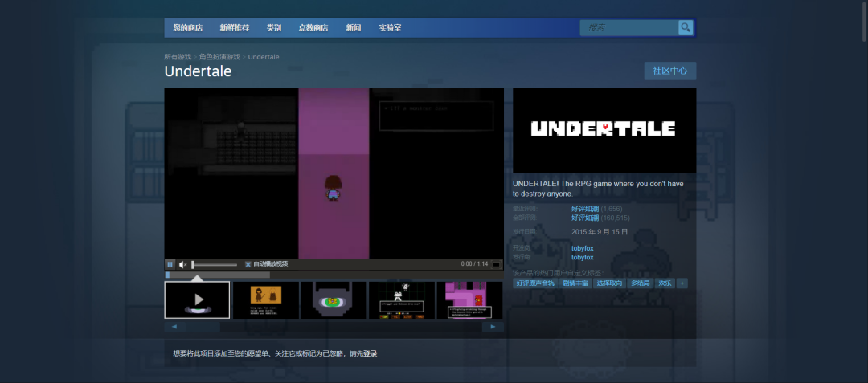Seek along the video progress bar
The height and width of the screenshot is (383, 868).
tap(334, 275)
